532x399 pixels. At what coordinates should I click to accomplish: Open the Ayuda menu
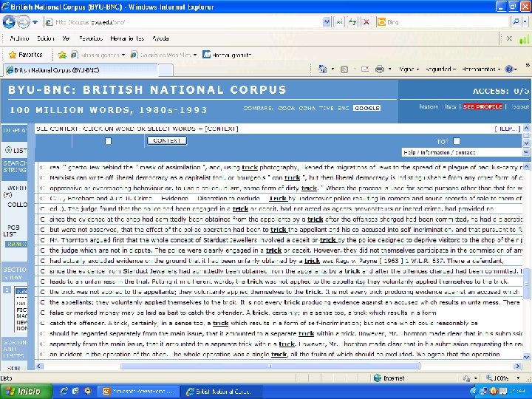(160, 38)
